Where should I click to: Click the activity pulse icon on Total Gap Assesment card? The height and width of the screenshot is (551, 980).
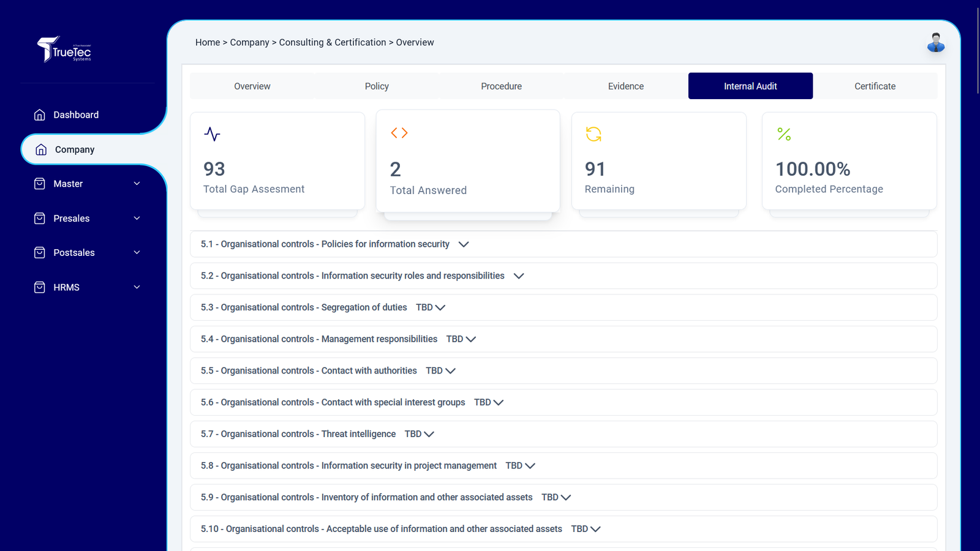click(212, 134)
